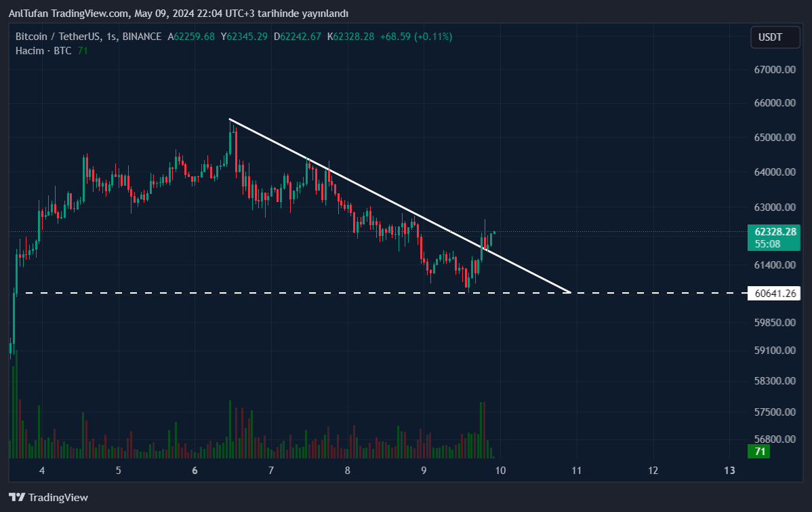Viewport: 812px width, 512px height.
Task: Click the 59100.00 price axis label
Action: point(775,351)
